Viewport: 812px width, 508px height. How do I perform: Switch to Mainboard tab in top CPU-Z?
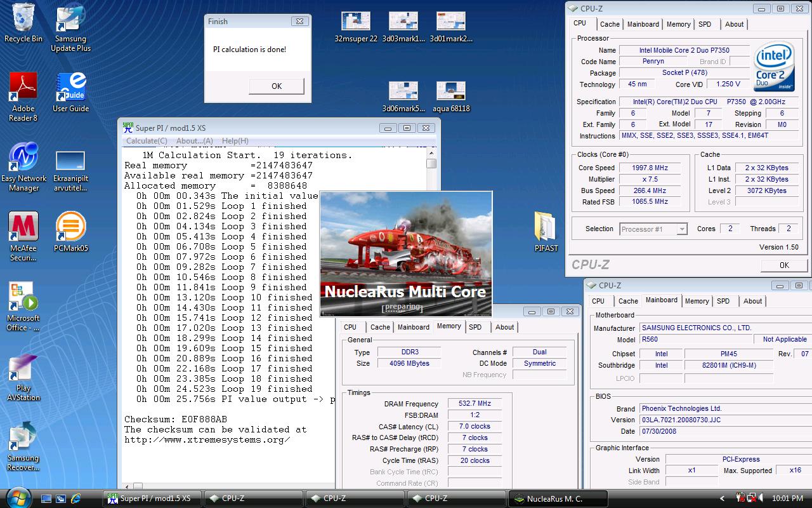[x=643, y=24]
